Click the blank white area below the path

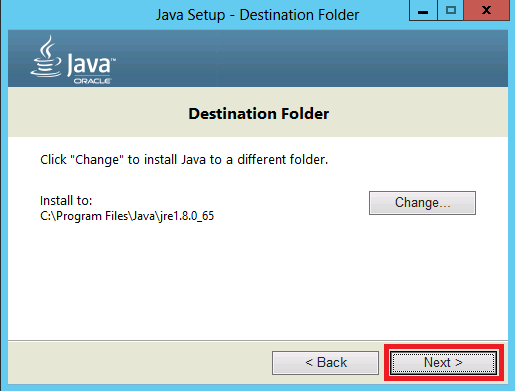(258, 282)
